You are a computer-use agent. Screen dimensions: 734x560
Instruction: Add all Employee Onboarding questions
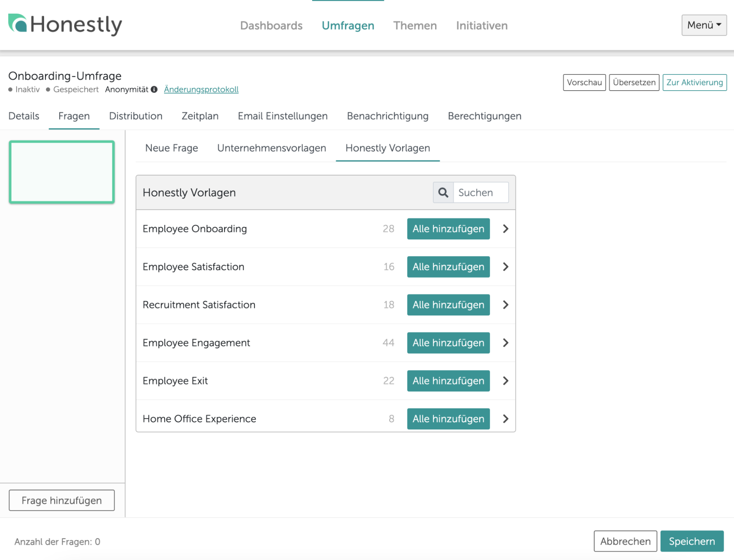448,229
